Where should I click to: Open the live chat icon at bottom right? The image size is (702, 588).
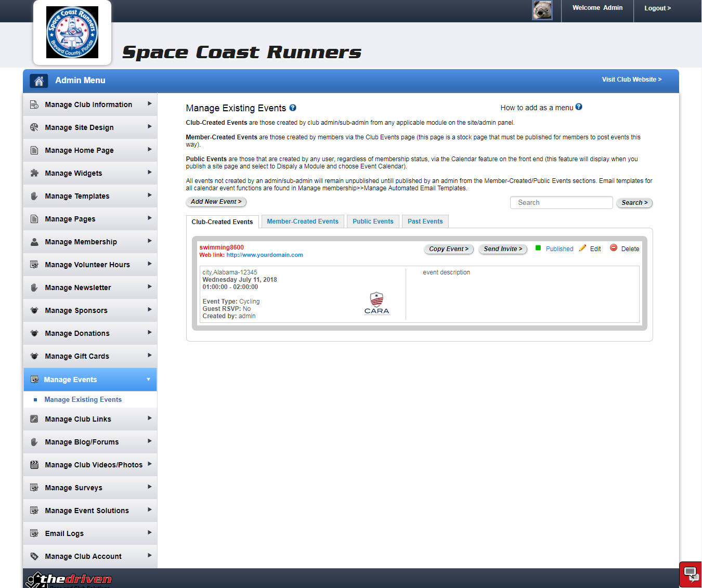[x=691, y=574]
